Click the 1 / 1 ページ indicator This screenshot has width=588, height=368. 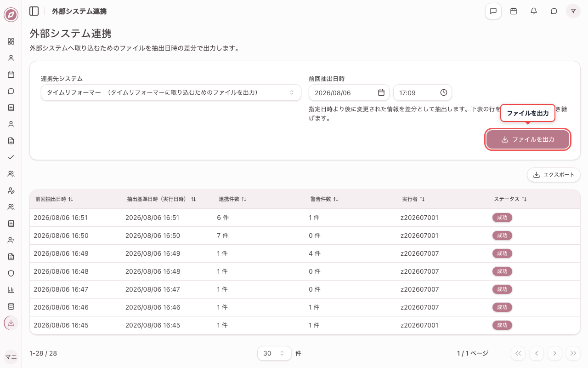point(473,353)
